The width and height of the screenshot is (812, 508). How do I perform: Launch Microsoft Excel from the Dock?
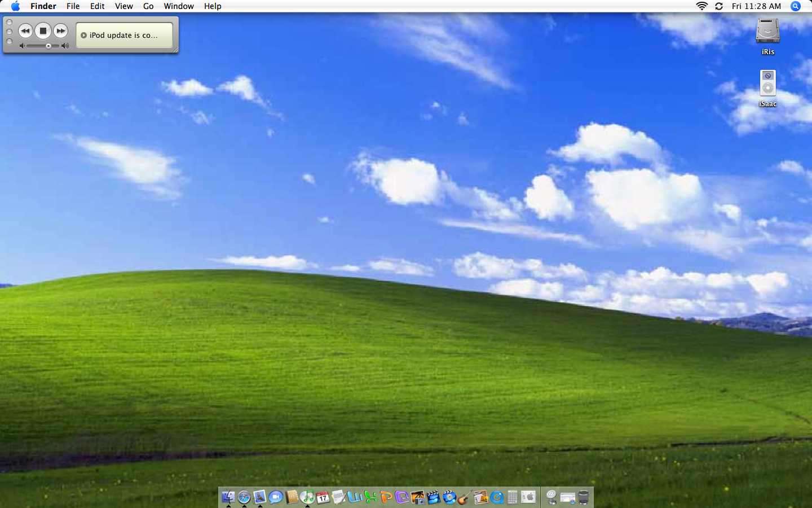click(370, 497)
